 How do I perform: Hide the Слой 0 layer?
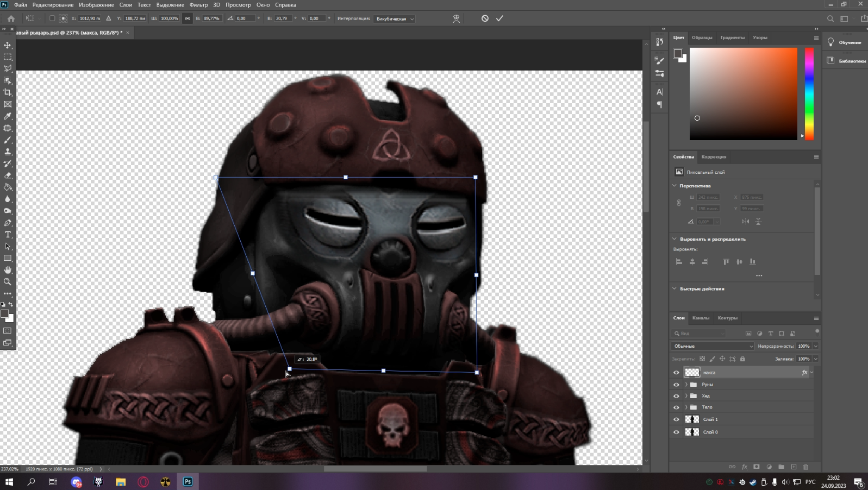pyautogui.click(x=676, y=432)
